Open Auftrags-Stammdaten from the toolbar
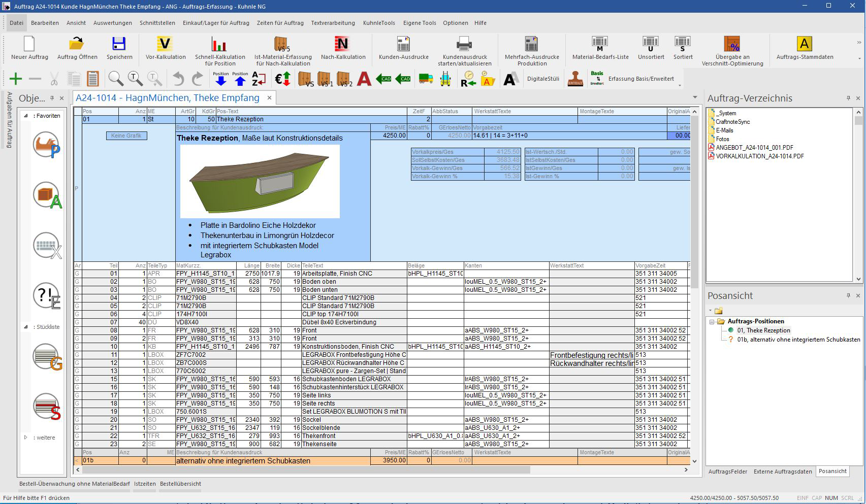866x504 pixels. pyautogui.click(x=804, y=44)
